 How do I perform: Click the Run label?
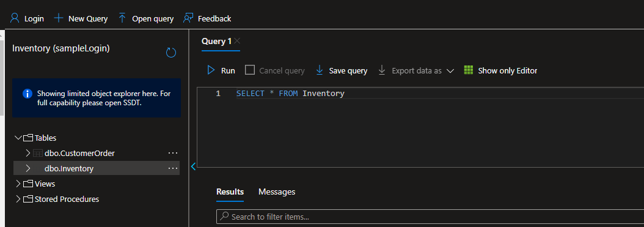pyautogui.click(x=228, y=71)
